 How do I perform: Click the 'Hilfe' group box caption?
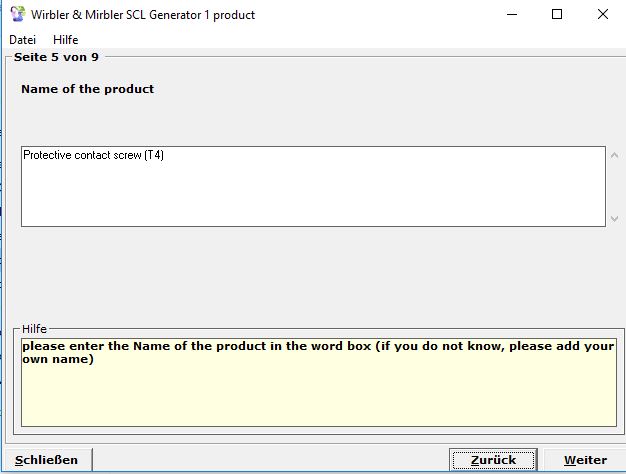point(35,329)
